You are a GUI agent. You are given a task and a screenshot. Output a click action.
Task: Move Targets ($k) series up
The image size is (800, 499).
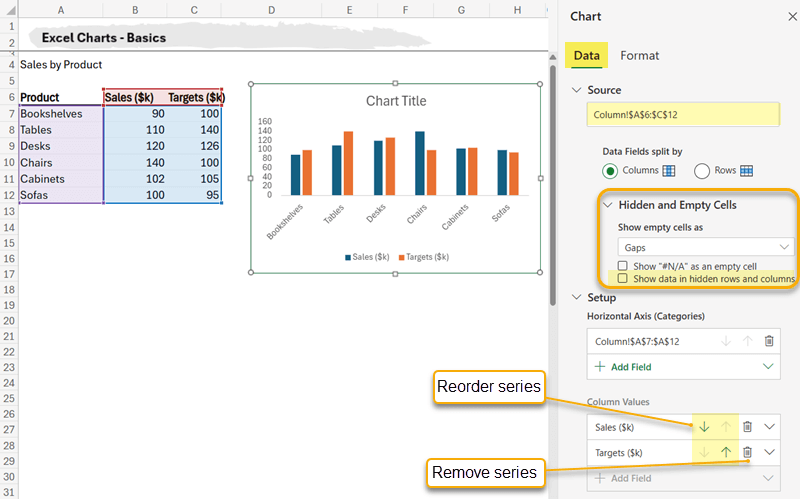tap(726, 452)
